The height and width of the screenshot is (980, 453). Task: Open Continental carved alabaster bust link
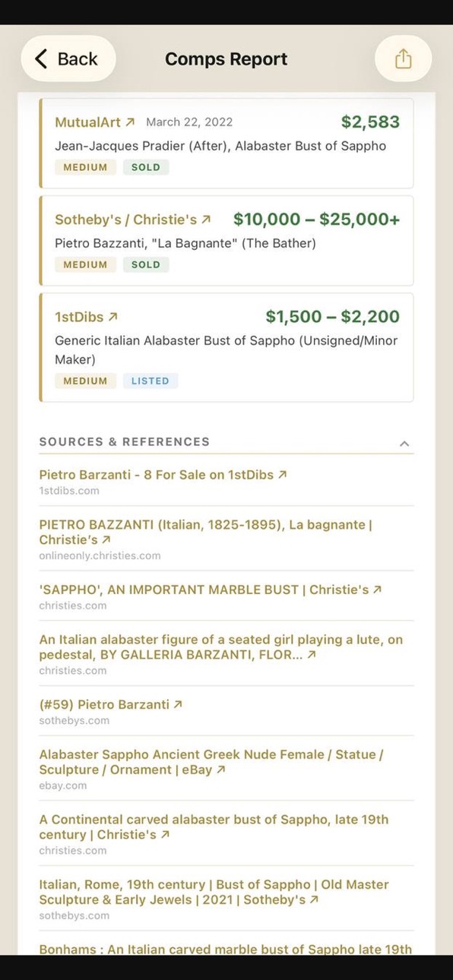click(214, 827)
